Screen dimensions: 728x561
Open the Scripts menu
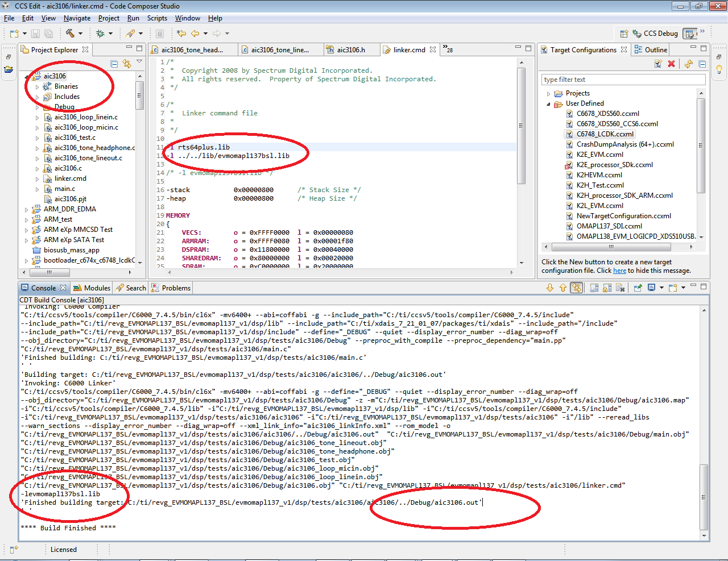[157, 18]
